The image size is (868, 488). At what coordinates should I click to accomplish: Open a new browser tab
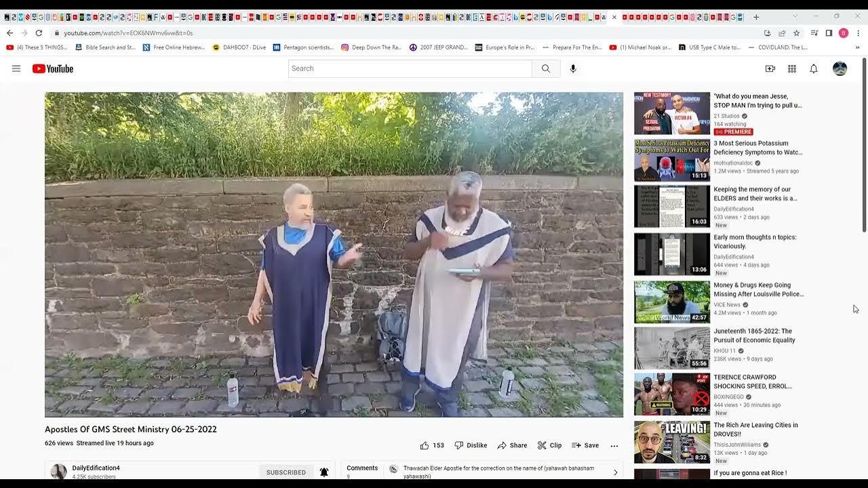point(756,17)
